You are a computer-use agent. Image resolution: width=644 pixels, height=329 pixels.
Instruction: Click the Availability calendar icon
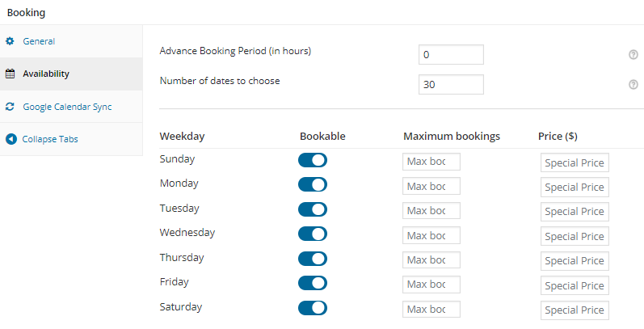[x=11, y=74]
